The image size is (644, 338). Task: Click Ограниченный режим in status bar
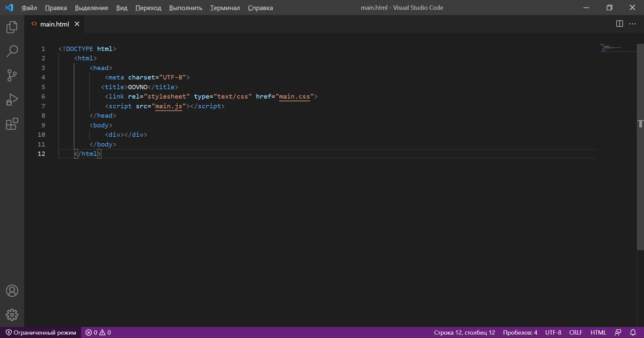pos(40,333)
